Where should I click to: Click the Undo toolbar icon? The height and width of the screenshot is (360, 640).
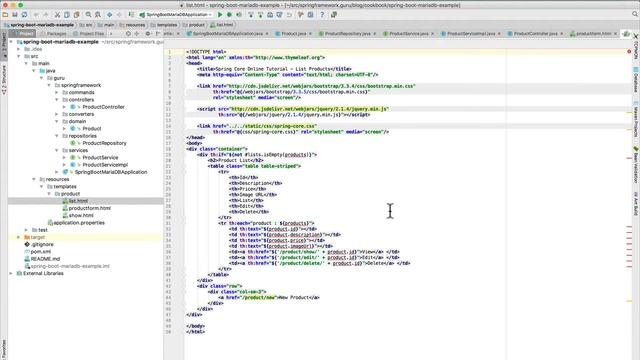(x=36, y=15)
